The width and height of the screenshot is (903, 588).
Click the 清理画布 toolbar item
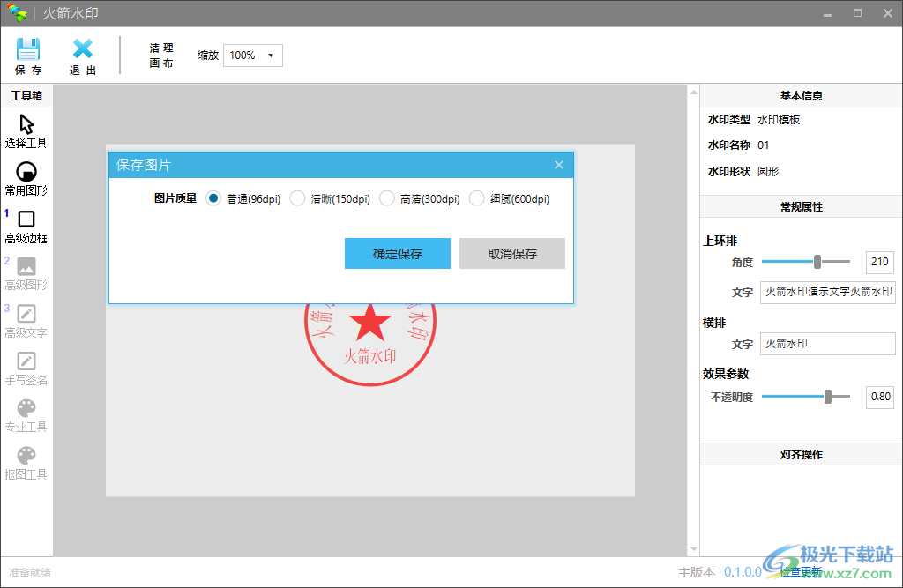pyautogui.click(x=161, y=56)
